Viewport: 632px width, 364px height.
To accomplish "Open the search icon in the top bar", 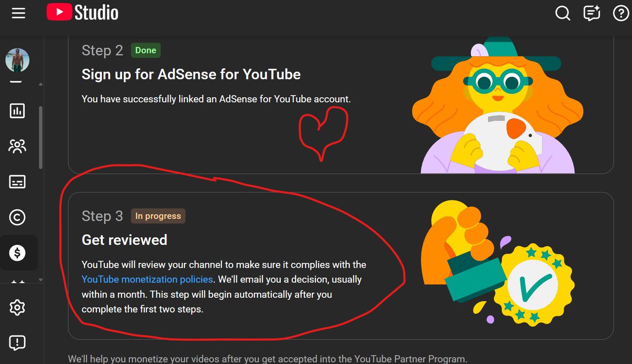I will (563, 13).
